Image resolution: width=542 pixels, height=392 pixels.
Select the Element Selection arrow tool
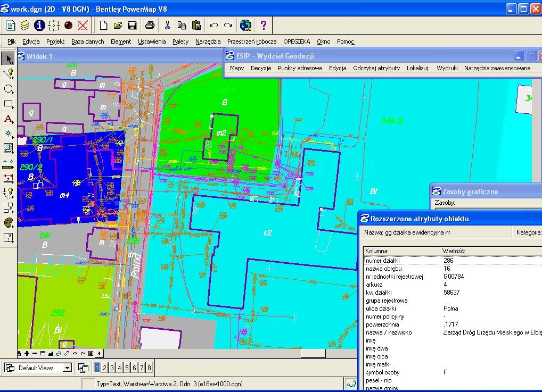tap(9, 59)
